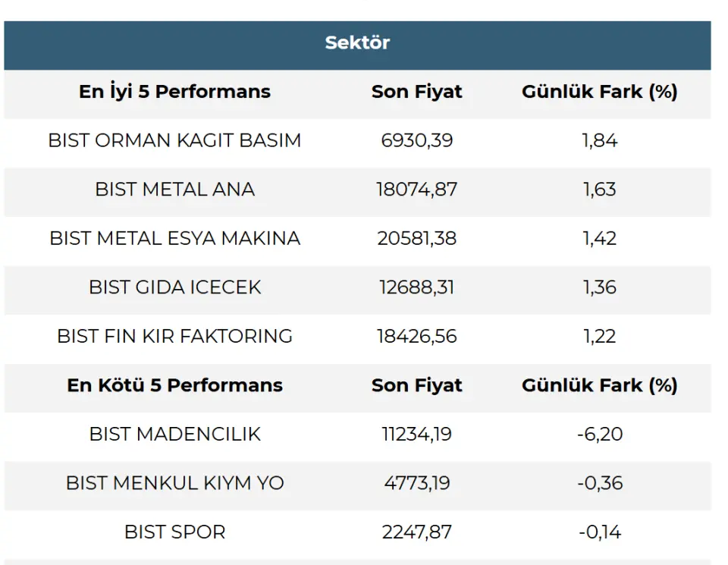Image resolution: width=728 pixels, height=565 pixels.
Task: Click the BIST SPOR row label
Action: click(x=174, y=532)
